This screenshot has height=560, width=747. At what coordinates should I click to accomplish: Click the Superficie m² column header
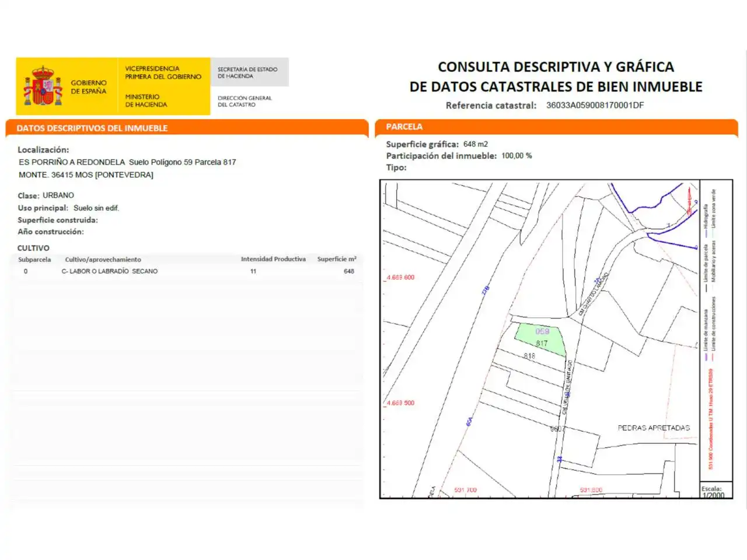click(337, 259)
